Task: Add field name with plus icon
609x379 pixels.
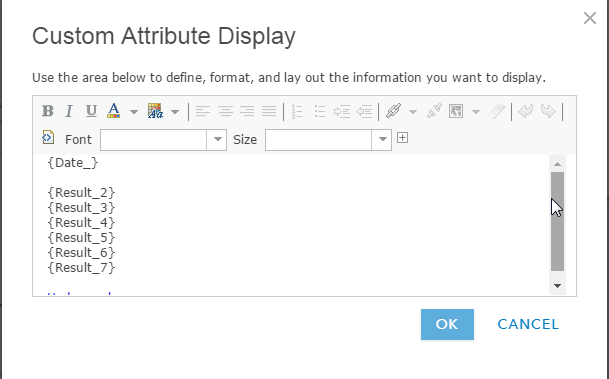Action: point(402,138)
